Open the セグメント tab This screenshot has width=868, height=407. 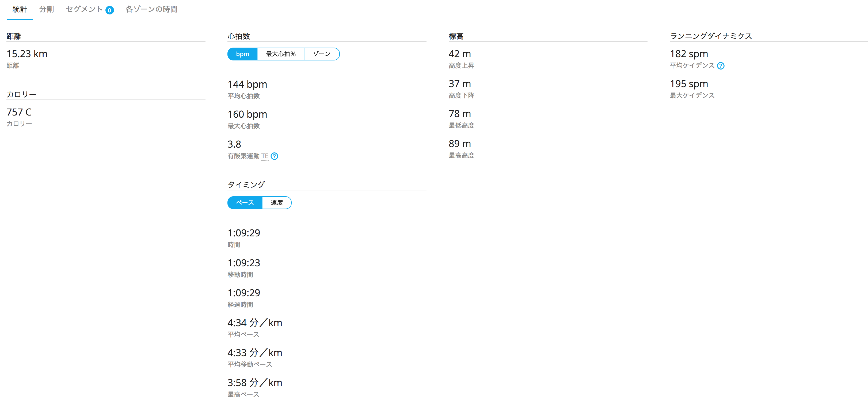84,9
